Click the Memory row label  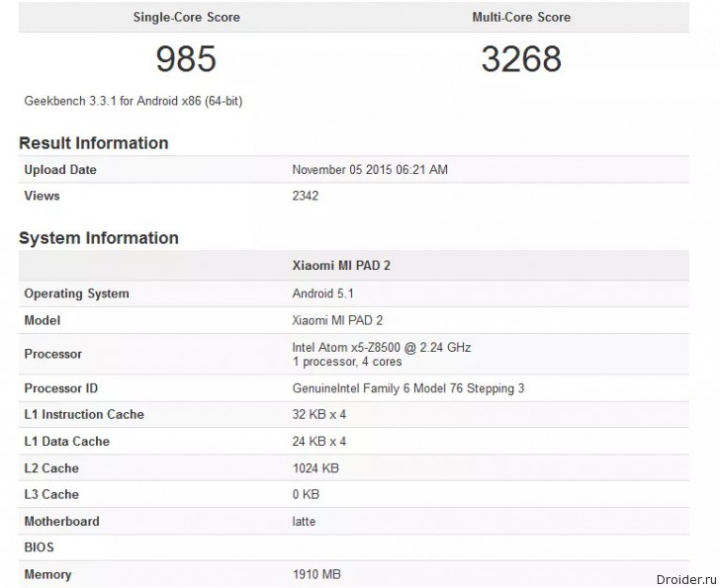point(47,574)
